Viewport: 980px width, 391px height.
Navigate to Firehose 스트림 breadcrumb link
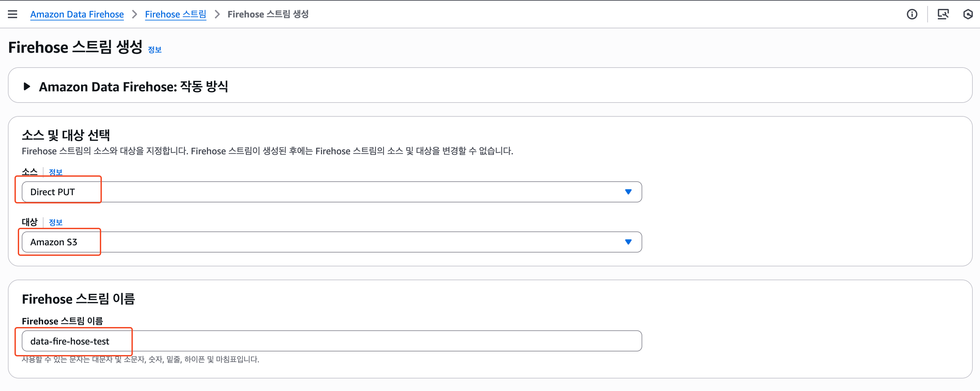tap(175, 15)
